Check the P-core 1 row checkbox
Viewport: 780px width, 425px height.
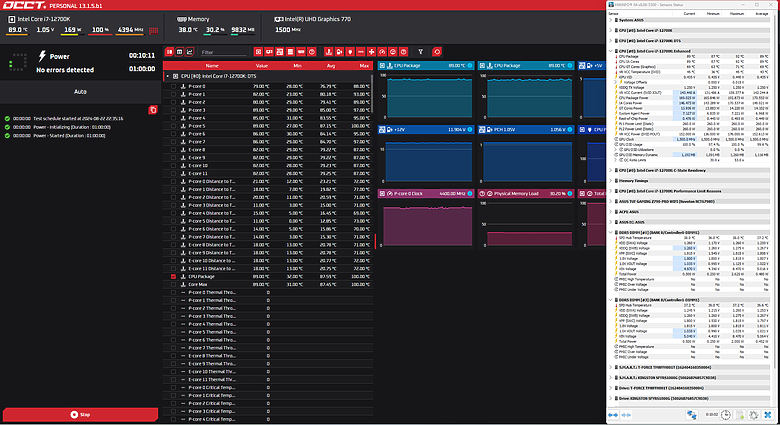pos(173,94)
